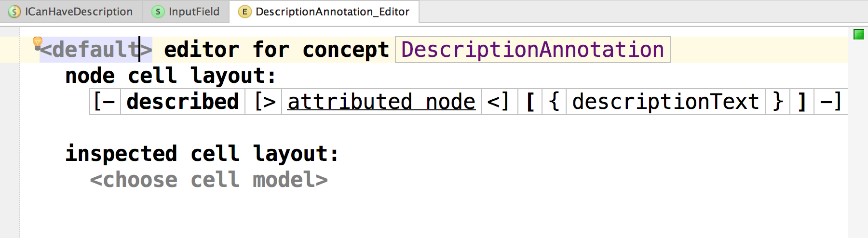868x238 pixels.
Task: Click the ICanHaveDescription tab's structure icon
Action: coord(14,12)
